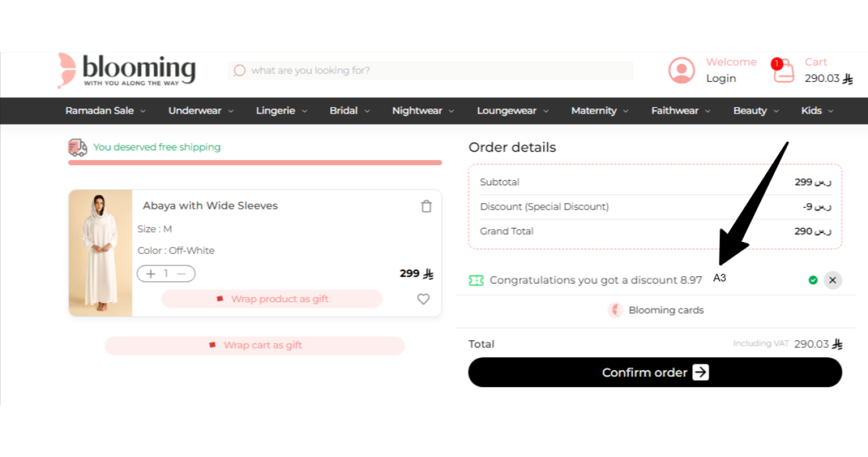868x457 pixels.
Task: Click the user account avatar icon
Action: click(x=681, y=70)
